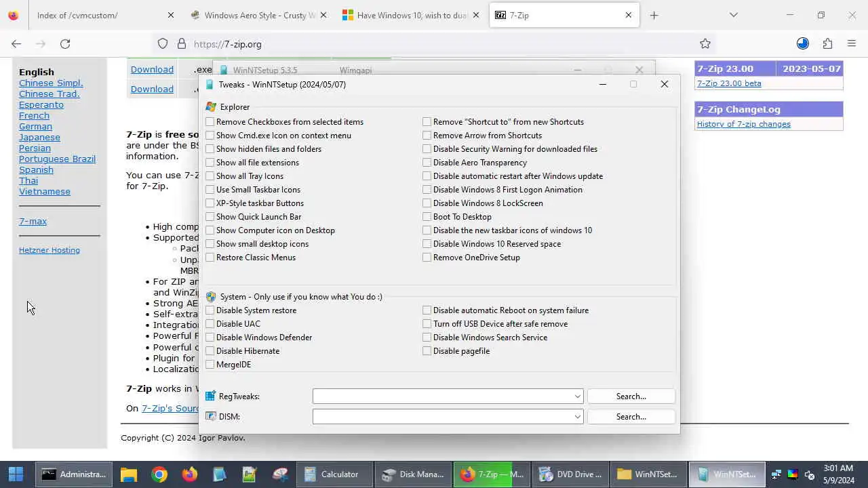The image size is (868, 488).
Task: Toggle Disable Hibernate checkbox
Action: coord(210,351)
